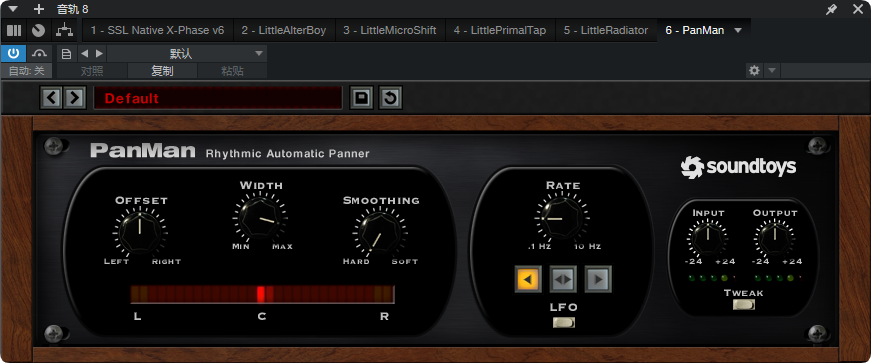This screenshot has width=871, height=363.
Task: Toggle the Tweak panel switch
Action: 744,305
